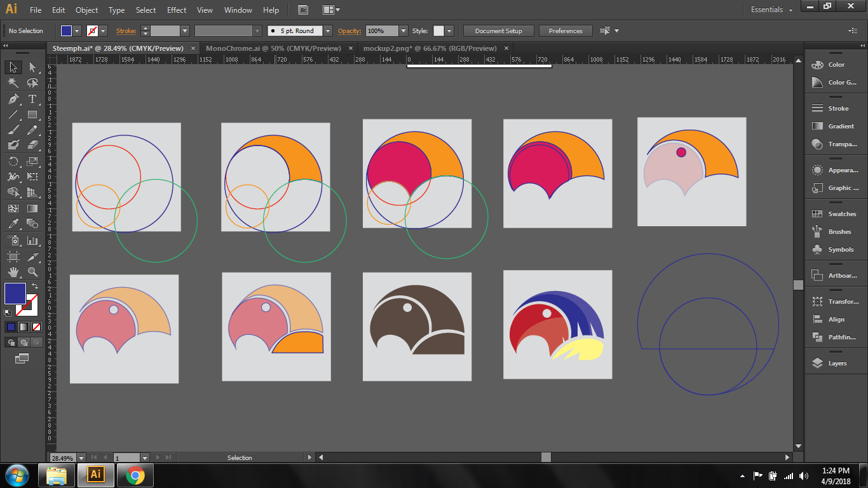Viewport: 868px width, 488px height.
Task: Select the Zoom tool
Action: tap(32, 272)
